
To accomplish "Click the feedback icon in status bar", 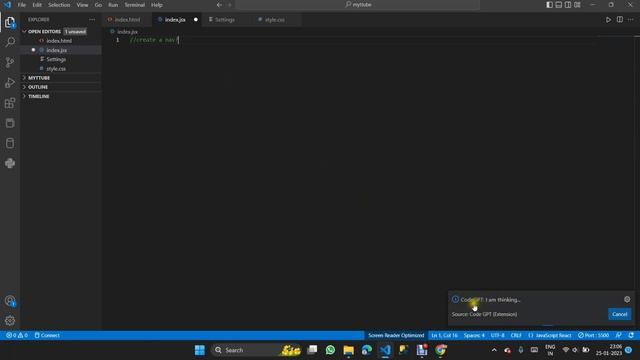I will pyautogui.click(x=619, y=335).
